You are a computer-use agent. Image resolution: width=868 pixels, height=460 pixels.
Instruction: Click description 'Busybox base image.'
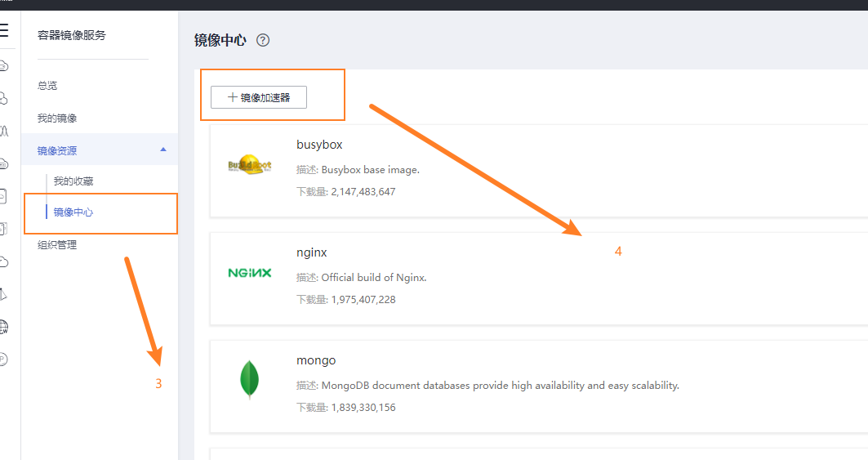(371, 170)
